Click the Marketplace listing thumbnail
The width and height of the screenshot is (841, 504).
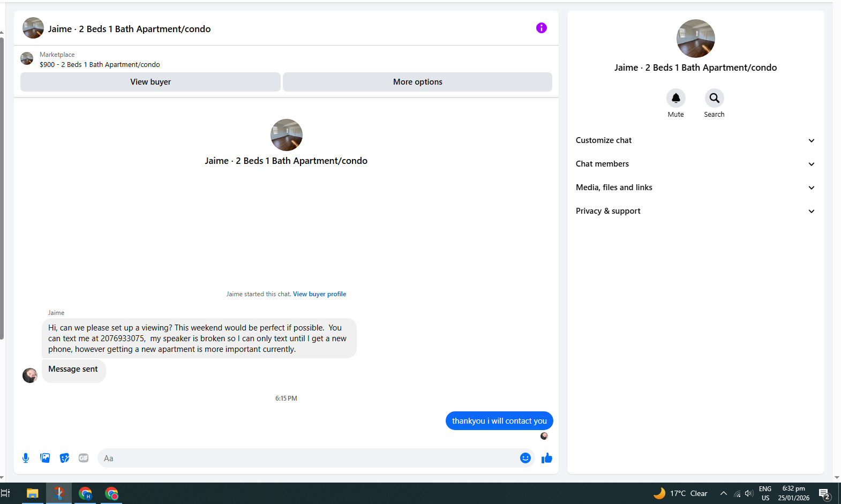pyautogui.click(x=27, y=58)
